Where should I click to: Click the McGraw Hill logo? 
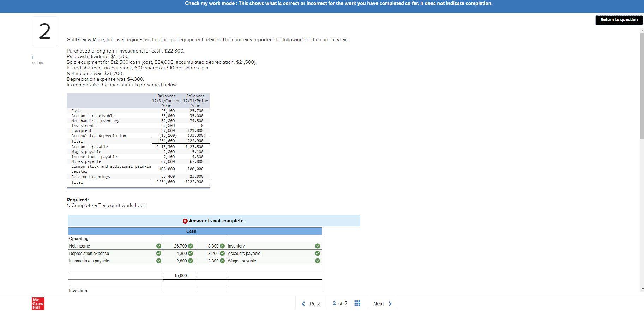[38, 304]
